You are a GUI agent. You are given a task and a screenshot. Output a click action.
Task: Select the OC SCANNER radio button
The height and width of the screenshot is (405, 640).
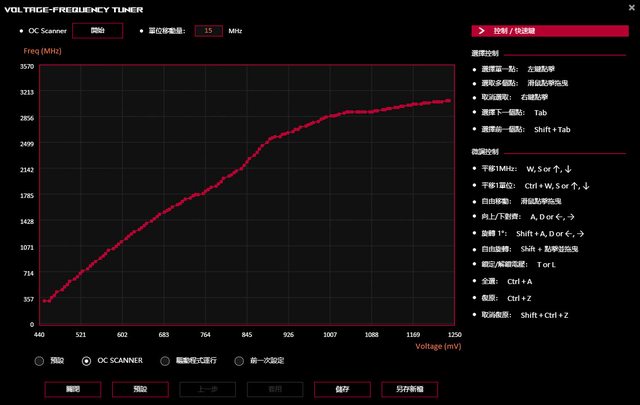(x=87, y=360)
